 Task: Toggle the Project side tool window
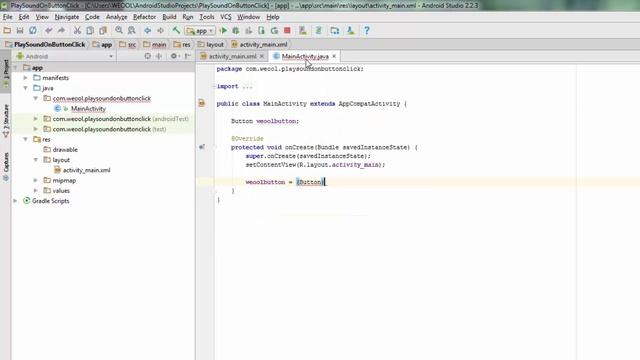coord(6,74)
